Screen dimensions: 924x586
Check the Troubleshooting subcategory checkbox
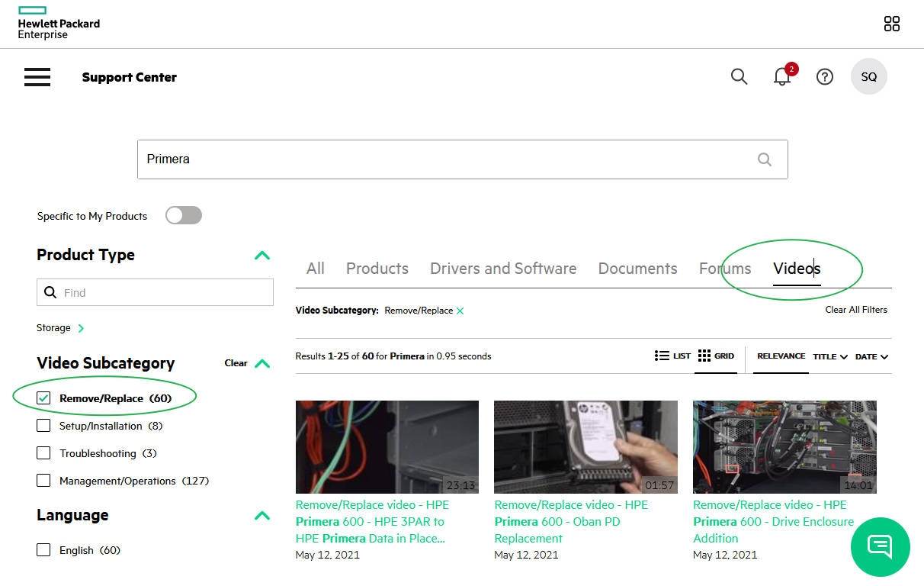point(44,453)
